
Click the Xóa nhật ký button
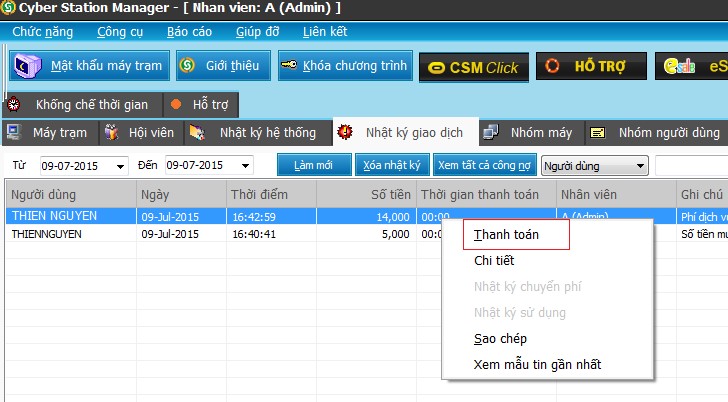[392, 166]
